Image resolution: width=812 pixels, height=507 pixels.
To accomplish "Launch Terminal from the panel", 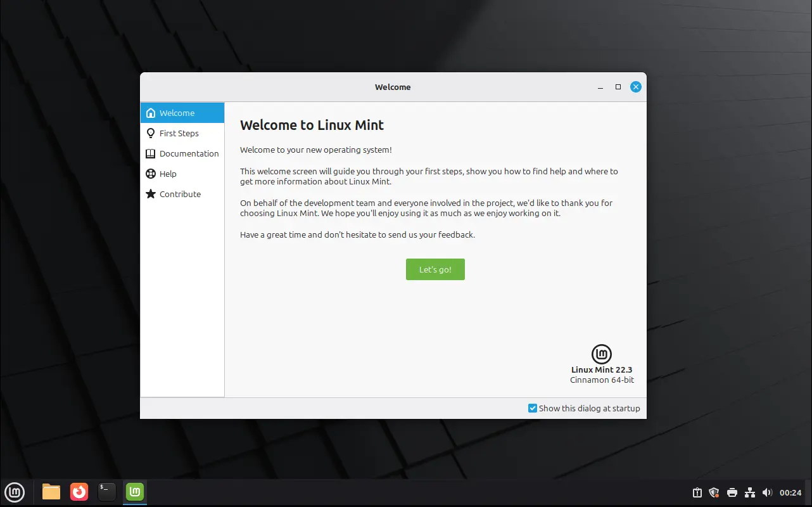I will click(x=107, y=492).
